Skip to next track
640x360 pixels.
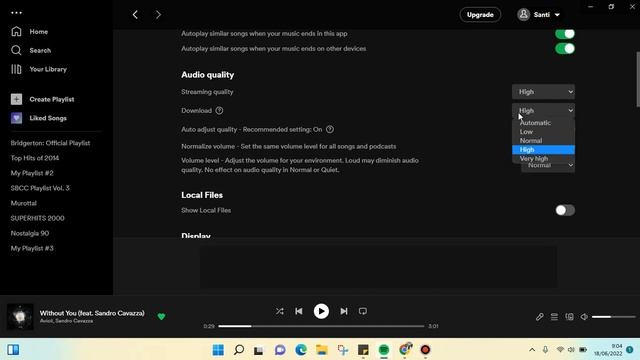pyautogui.click(x=344, y=311)
